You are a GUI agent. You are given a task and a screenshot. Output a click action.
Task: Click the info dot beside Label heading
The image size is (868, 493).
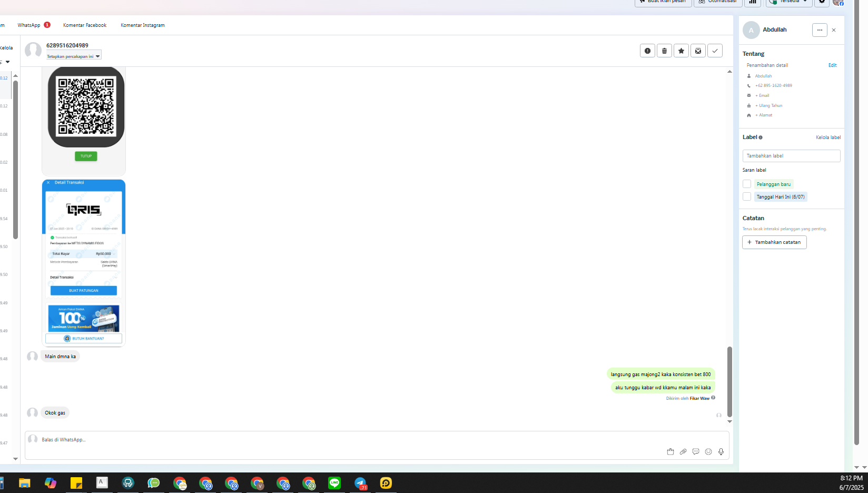[761, 137]
